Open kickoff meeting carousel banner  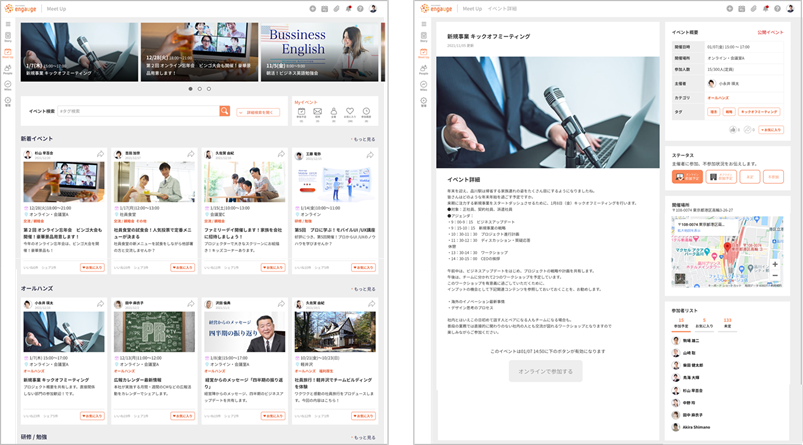79,52
